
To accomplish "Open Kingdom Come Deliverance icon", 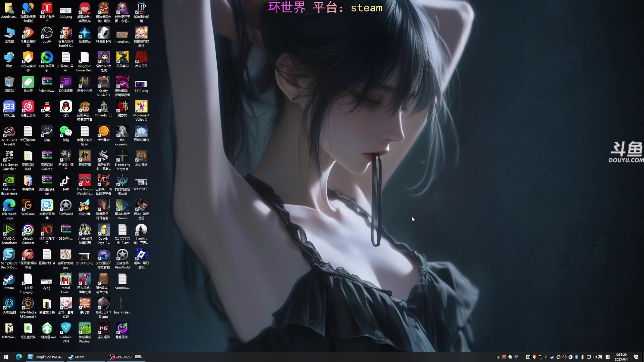I will (85, 62).
